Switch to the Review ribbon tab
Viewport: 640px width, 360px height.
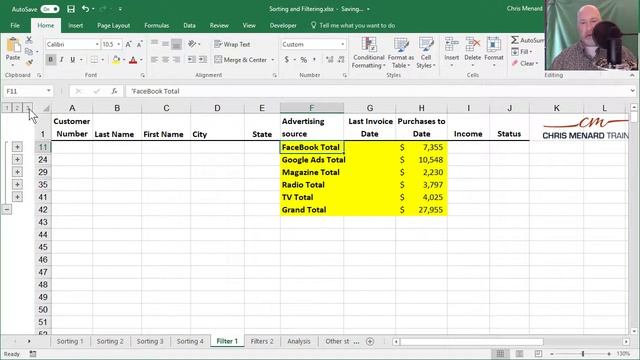[219, 25]
